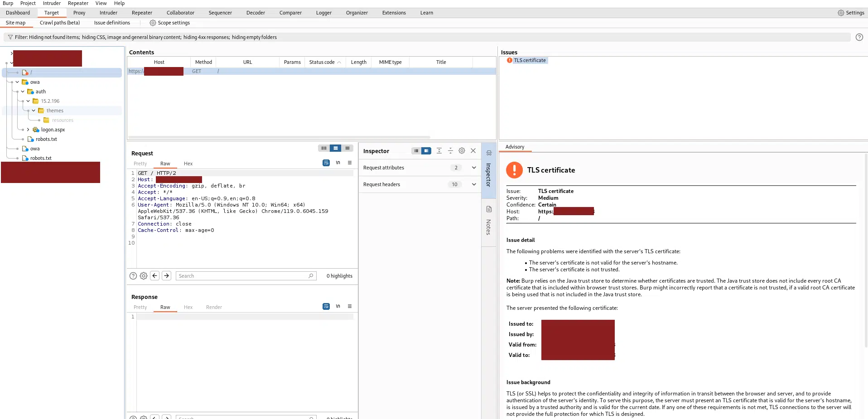Collapse the auth folder node
Viewport: 868px width, 419px height.
tap(23, 92)
